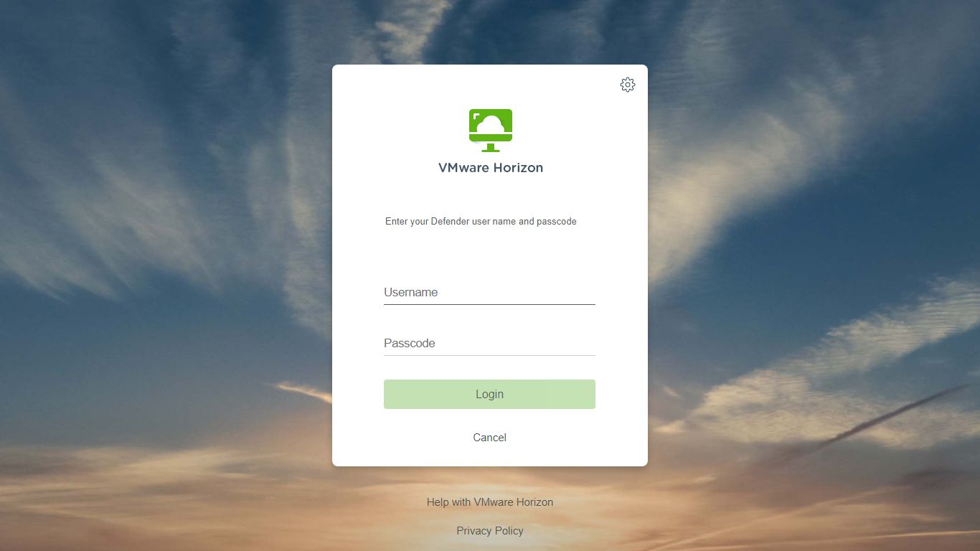The height and width of the screenshot is (551, 980).
Task: Click the VMware Horizon cloud monitor logo
Action: [491, 131]
